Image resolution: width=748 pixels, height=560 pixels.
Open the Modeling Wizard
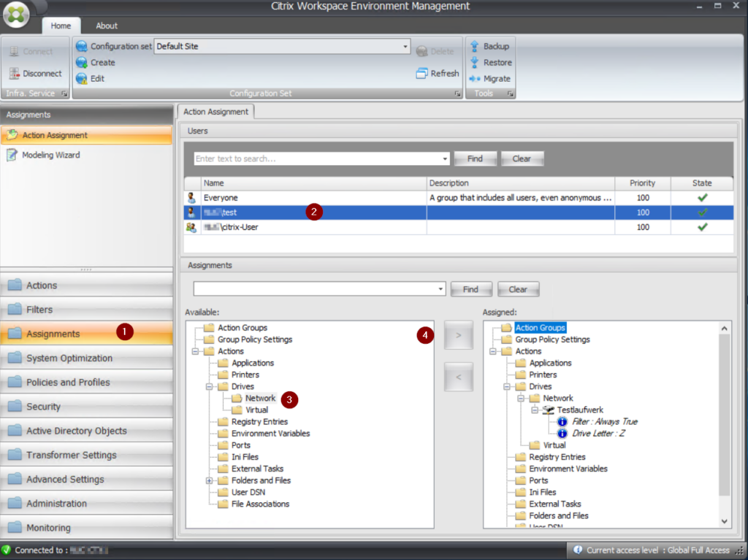pos(50,155)
